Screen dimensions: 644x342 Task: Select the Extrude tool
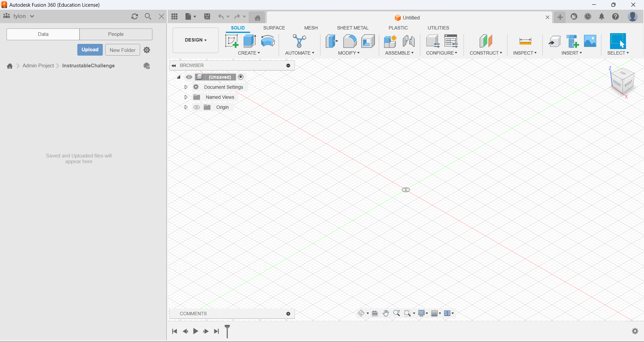click(x=250, y=41)
